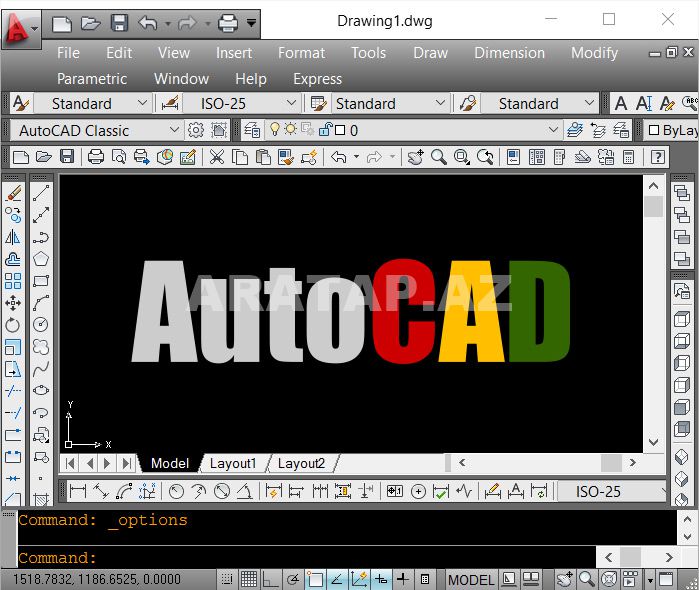Toggle Polar Tracking in status bar
The height and width of the screenshot is (590, 699).
click(x=292, y=579)
